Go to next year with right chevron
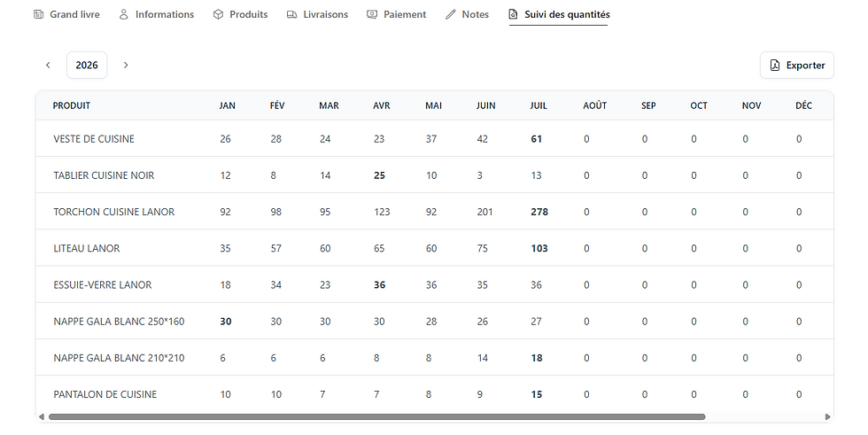868x435 pixels. tap(126, 66)
